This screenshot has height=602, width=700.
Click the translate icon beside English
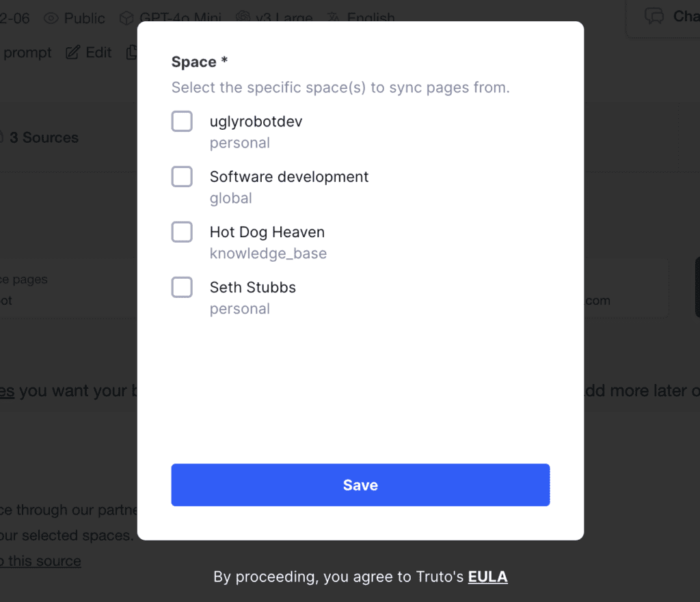click(x=334, y=18)
